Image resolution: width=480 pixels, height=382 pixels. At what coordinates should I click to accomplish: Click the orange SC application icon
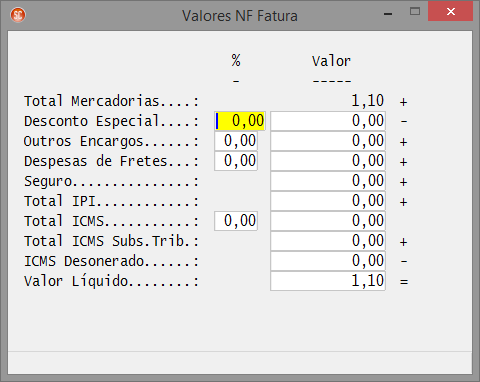tap(18, 15)
